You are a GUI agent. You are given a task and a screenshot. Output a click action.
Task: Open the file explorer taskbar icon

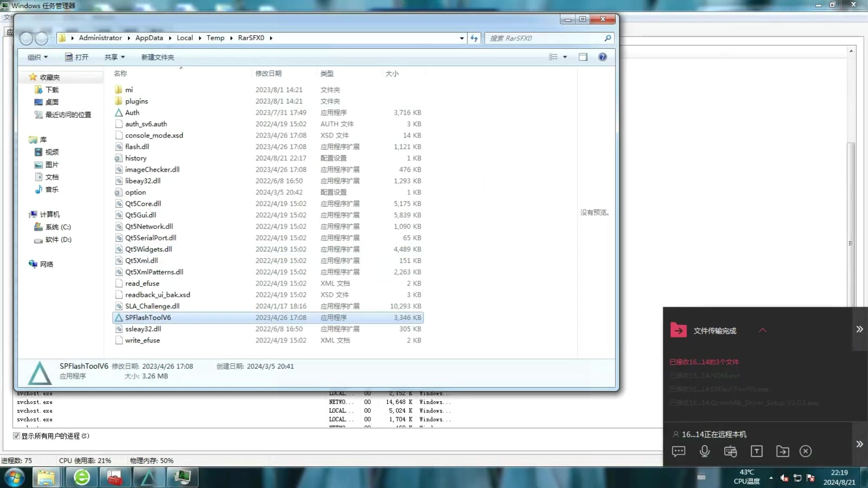(46, 477)
